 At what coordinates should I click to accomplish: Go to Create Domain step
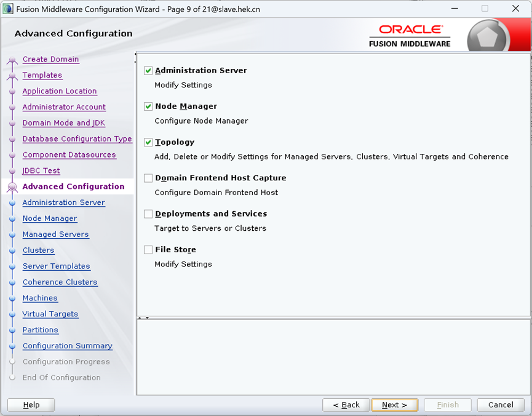coord(50,59)
